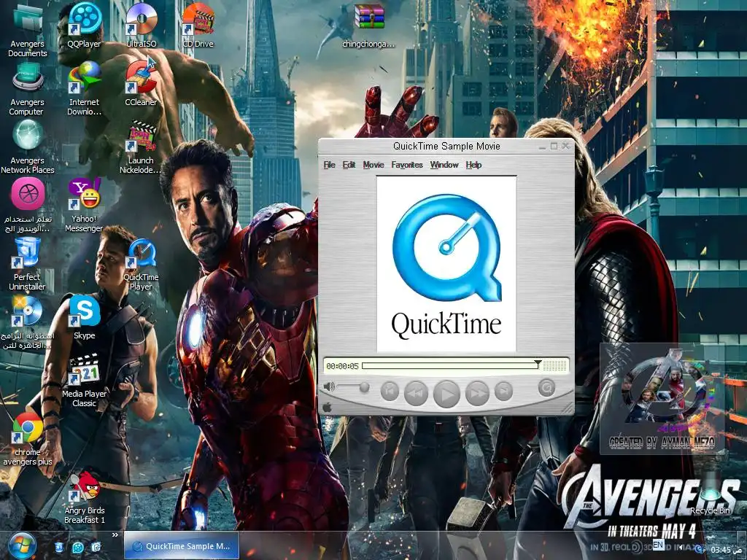Open the Edit menu in QuickTime
747x560 pixels.
point(349,165)
